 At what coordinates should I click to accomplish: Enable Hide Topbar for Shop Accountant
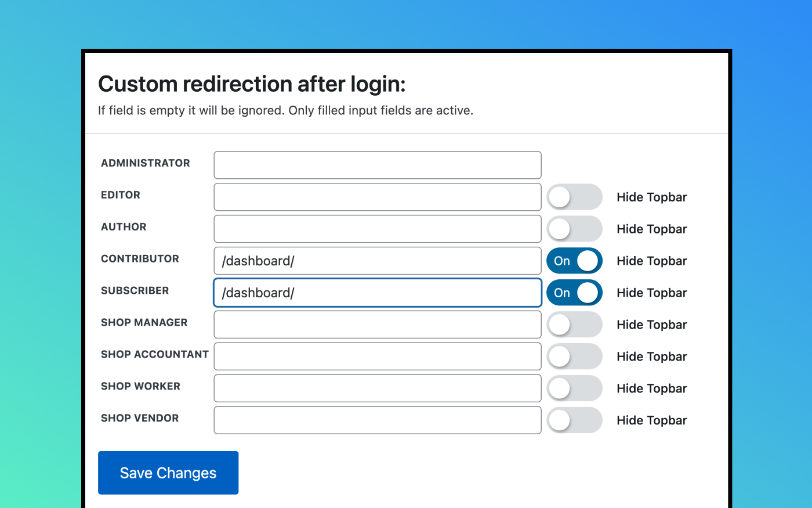tap(574, 356)
